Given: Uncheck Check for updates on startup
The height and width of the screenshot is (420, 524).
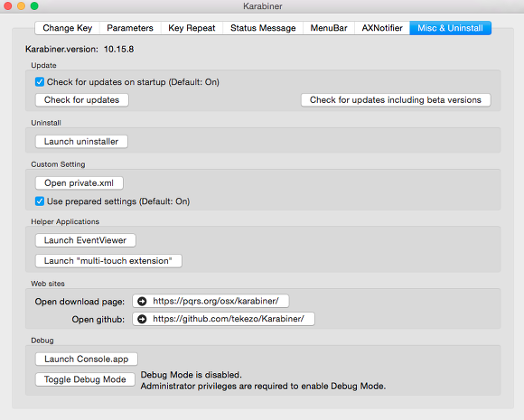Looking at the screenshot, I should 40,82.
